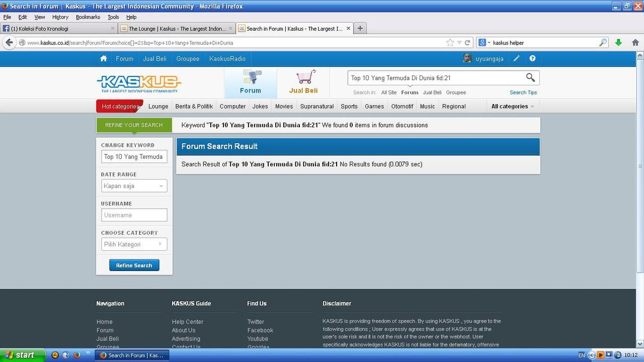Click the Google search engine icon in search bar
The height and width of the screenshot is (362, 644).
[x=482, y=43]
